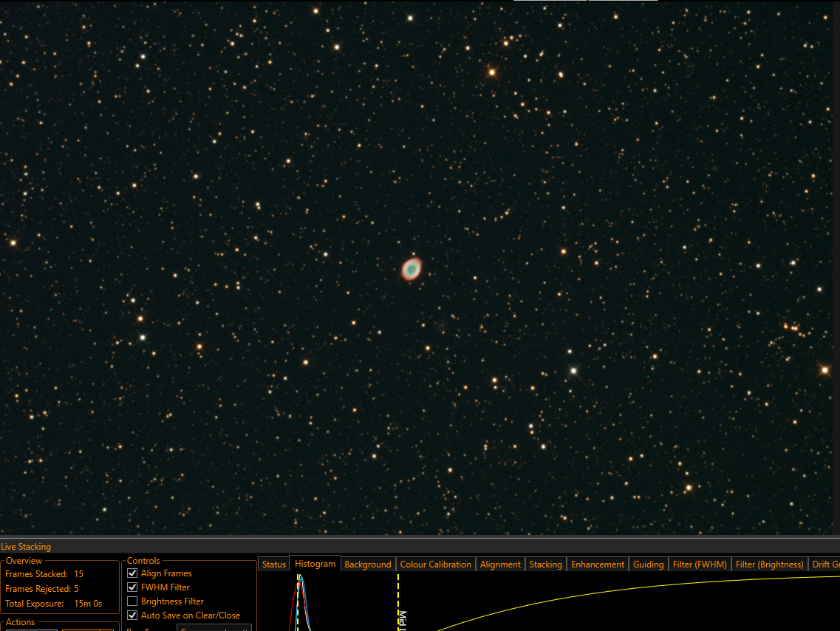
Task: Switch to the Alignment tab
Action: click(x=500, y=564)
